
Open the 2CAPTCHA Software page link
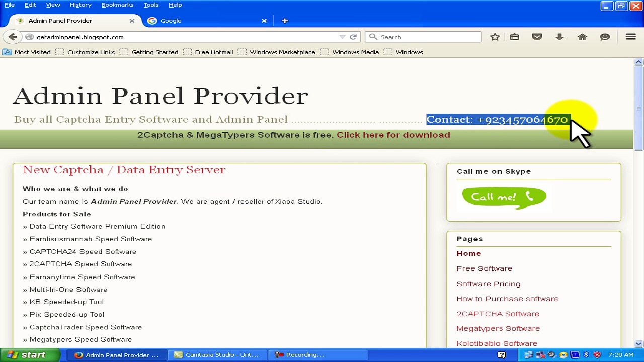498,314
